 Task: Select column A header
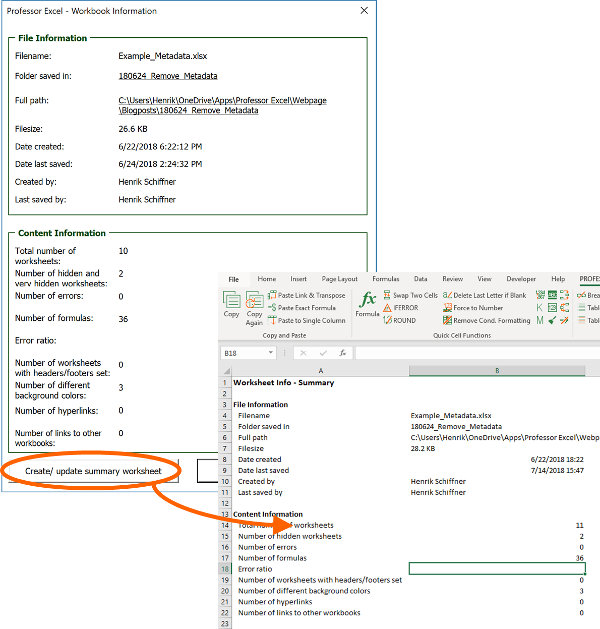[x=320, y=371]
